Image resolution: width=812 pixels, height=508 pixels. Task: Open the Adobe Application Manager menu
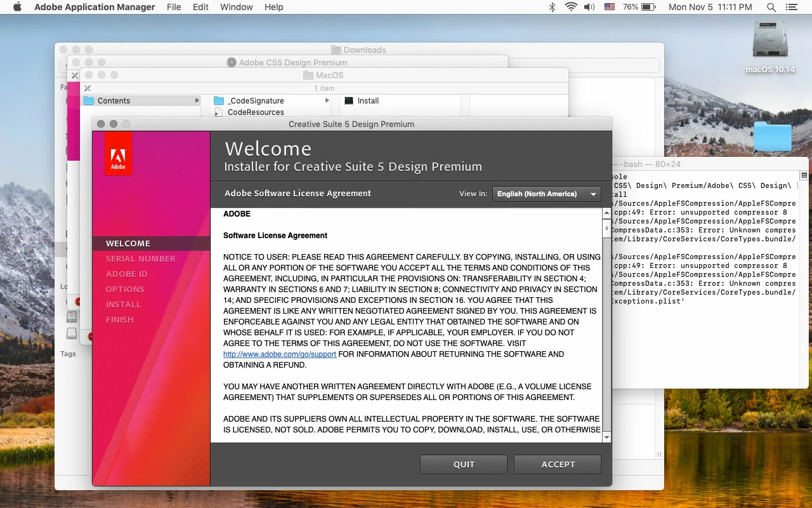[95, 7]
